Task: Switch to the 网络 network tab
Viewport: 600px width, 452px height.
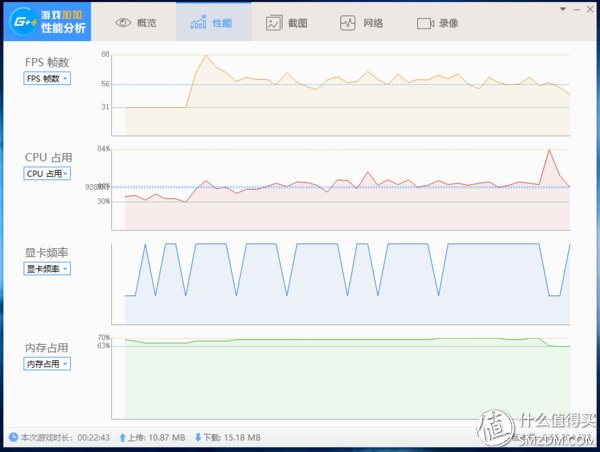Action: (362, 23)
